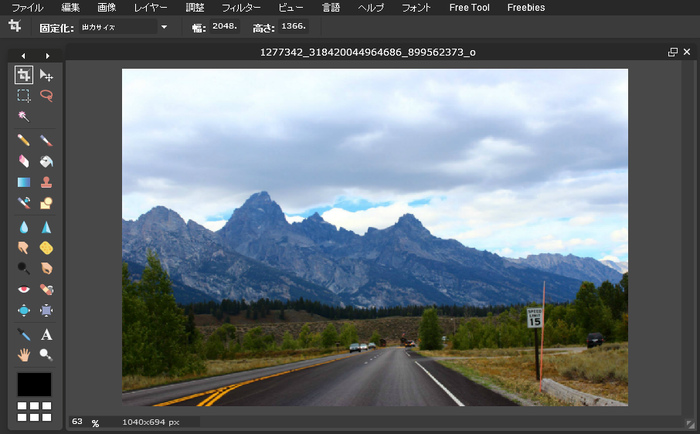The height and width of the screenshot is (434, 700).
Task: Click the mountain photo on canvas
Action: (x=375, y=237)
